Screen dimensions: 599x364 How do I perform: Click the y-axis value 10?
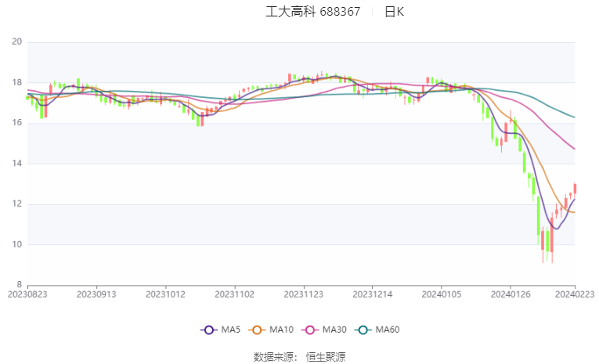pyautogui.click(x=16, y=244)
